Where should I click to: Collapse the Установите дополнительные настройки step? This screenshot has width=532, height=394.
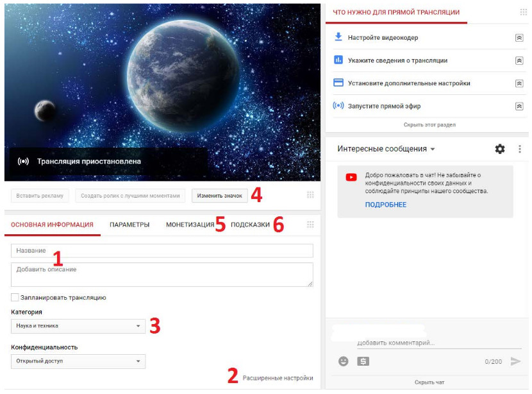click(519, 83)
